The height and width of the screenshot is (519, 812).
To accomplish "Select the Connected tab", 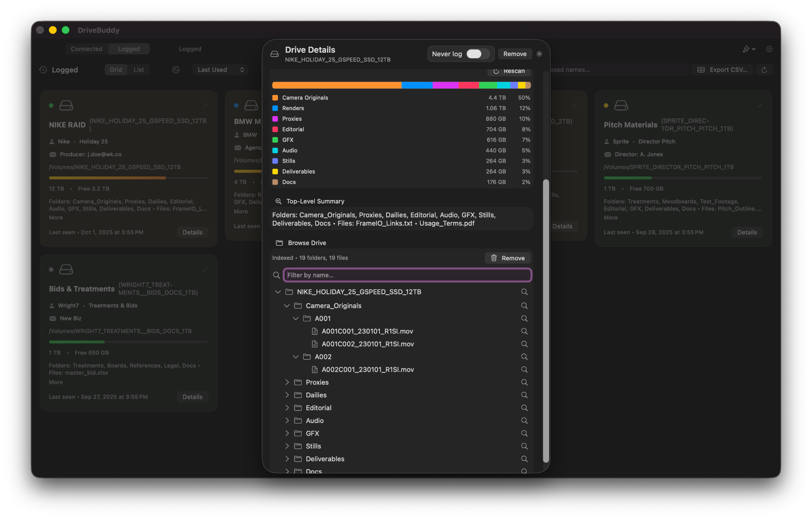I will click(86, 49).
